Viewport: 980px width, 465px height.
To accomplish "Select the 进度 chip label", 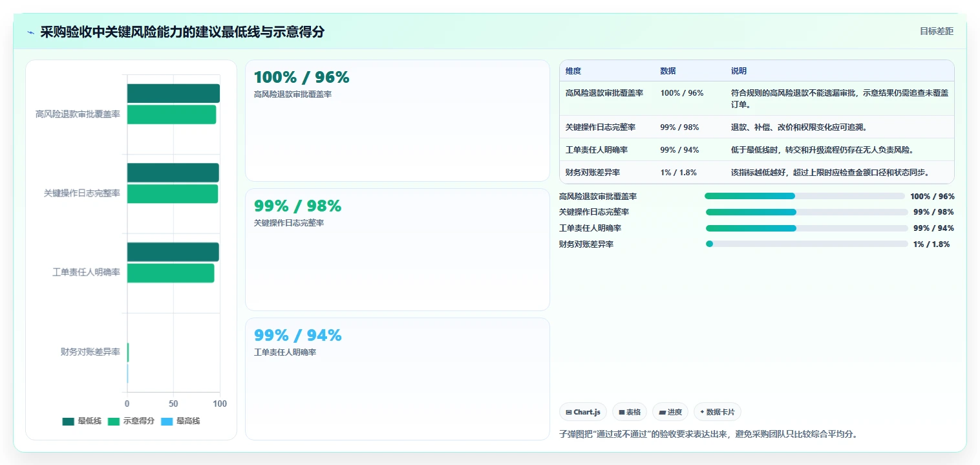I will coord(675,412).
